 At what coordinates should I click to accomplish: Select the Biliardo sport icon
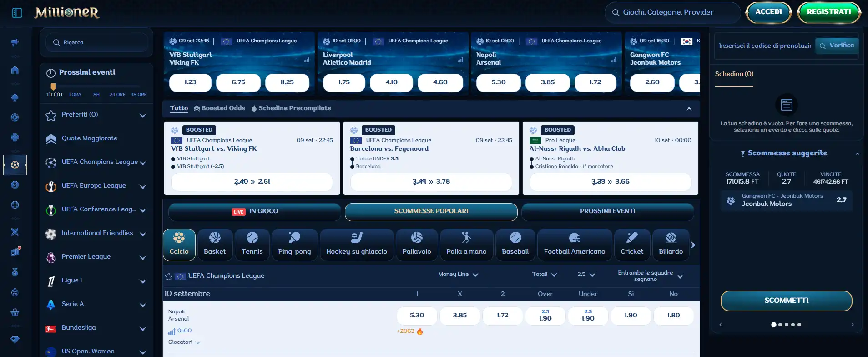coord(671,245)
